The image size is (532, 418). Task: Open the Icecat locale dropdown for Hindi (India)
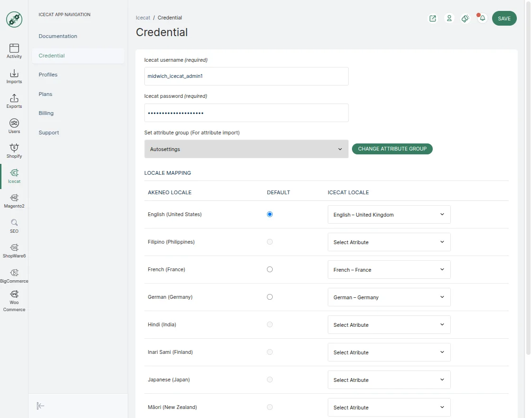pyautogui.click(x=389, y=324)
